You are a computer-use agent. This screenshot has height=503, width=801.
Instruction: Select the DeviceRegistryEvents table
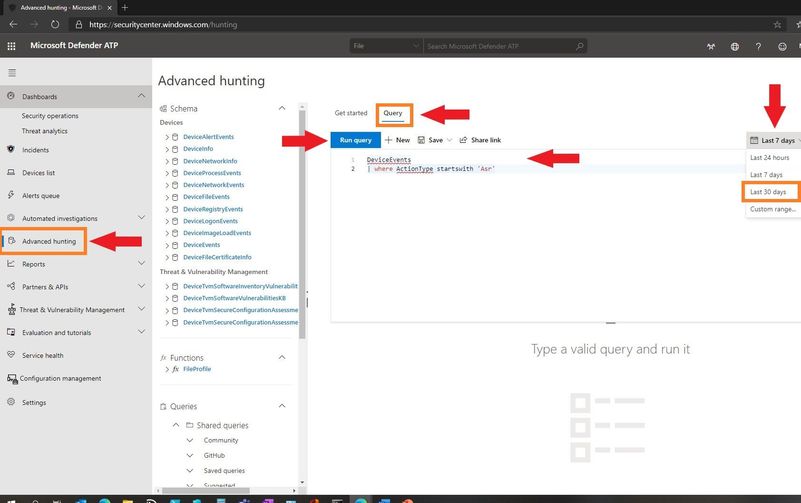(213, 209)
